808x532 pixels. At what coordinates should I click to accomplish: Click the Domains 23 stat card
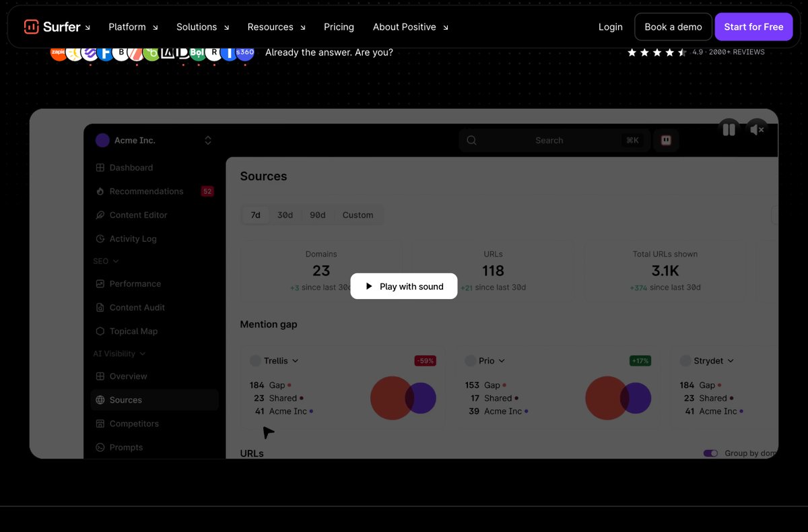coord(321,271)
